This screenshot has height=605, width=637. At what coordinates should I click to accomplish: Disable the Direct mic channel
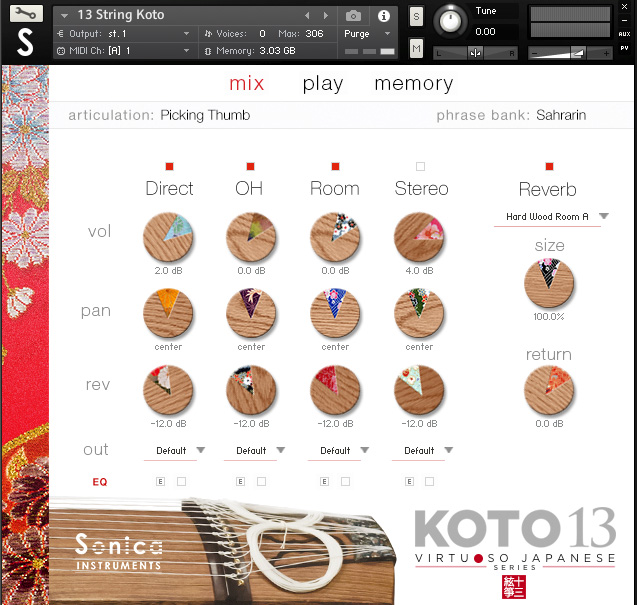[x=169, y=166]
